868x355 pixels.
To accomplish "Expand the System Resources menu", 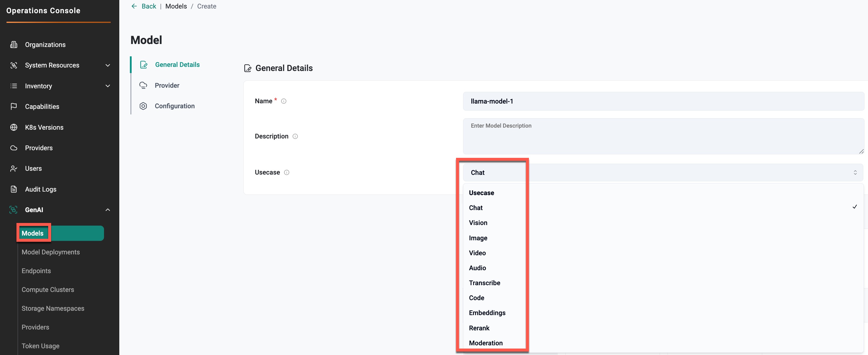I will (x=108, y=65).
